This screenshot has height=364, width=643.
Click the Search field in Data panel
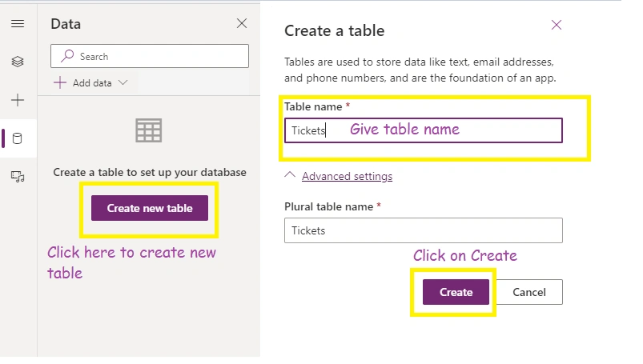click(x=150, y=56)
